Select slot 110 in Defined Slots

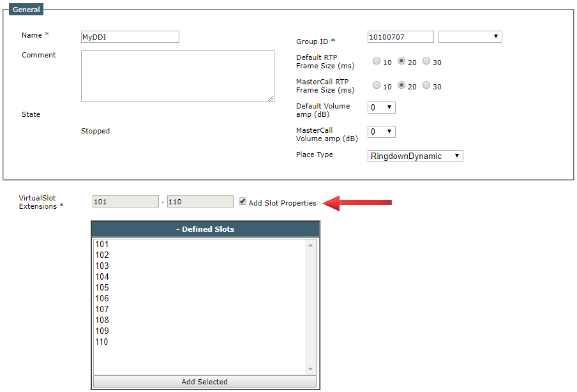(200, 342)
